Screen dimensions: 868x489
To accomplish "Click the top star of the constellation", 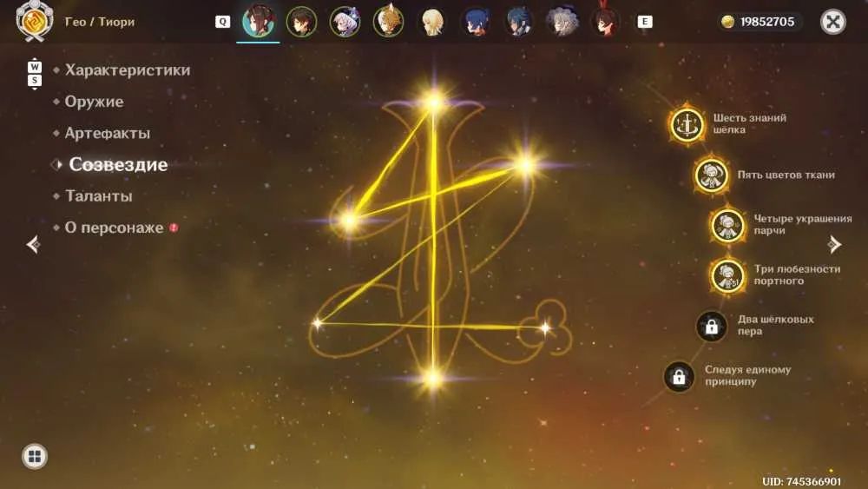I will [434, 102].
